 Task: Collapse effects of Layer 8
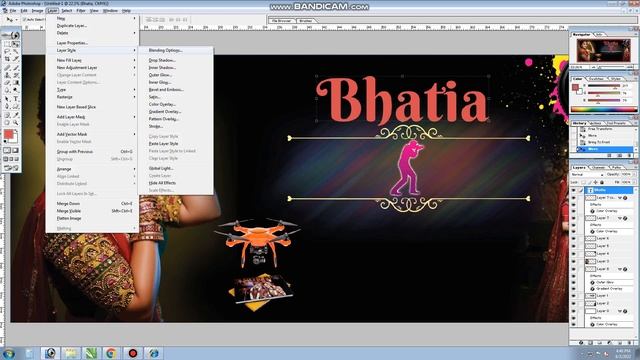coord(620,269)
